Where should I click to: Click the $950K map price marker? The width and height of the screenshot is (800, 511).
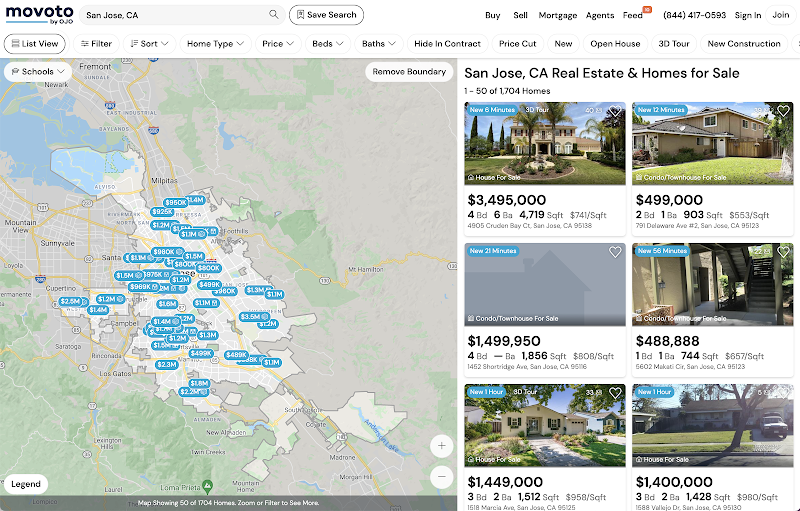176,202
